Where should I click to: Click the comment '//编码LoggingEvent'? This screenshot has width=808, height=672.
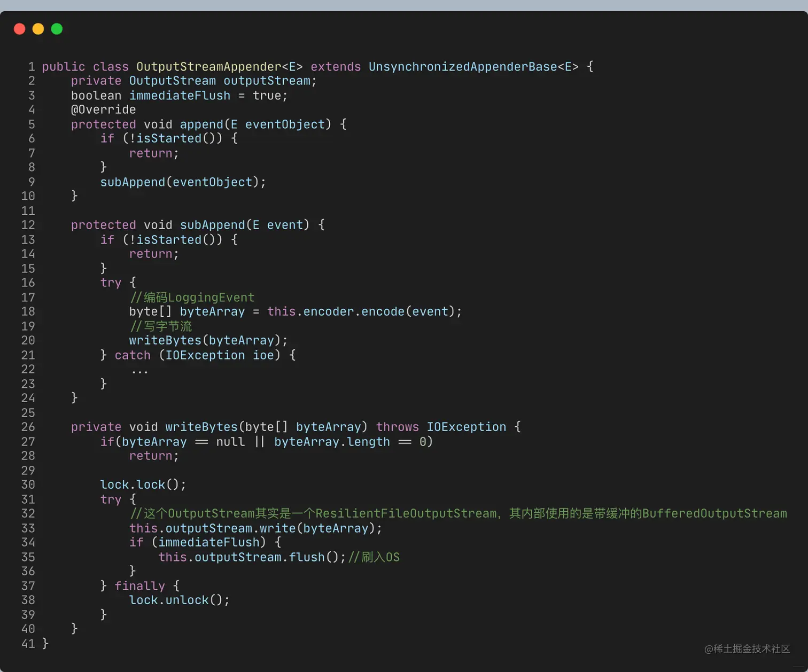pyautogui.click(x=192, y=298)
